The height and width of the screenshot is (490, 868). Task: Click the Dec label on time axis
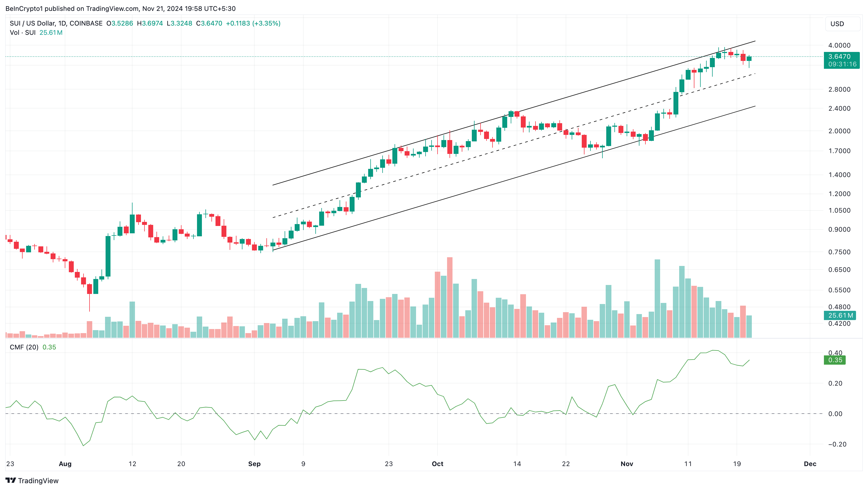pyautogui.click(x=810, y=464)
